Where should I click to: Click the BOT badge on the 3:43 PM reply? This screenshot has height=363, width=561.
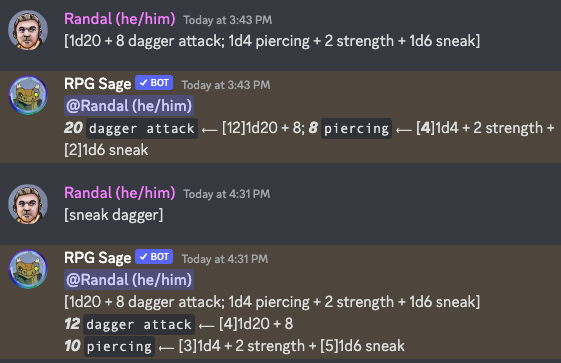[x=154, y=83]
